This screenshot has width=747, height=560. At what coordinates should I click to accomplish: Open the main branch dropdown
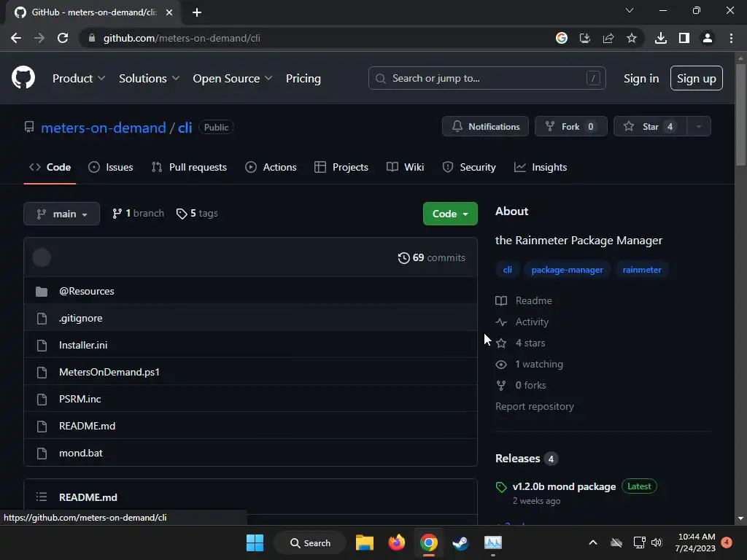(61, 214)
